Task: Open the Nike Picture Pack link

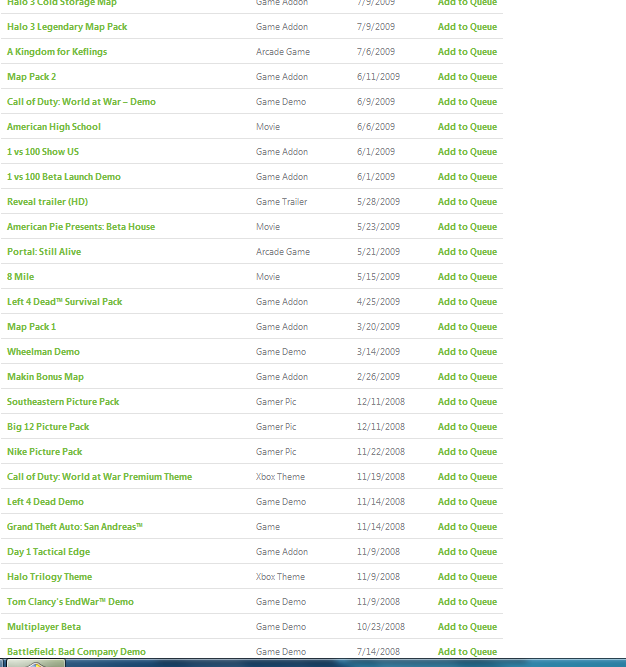Action: (45, 452)
